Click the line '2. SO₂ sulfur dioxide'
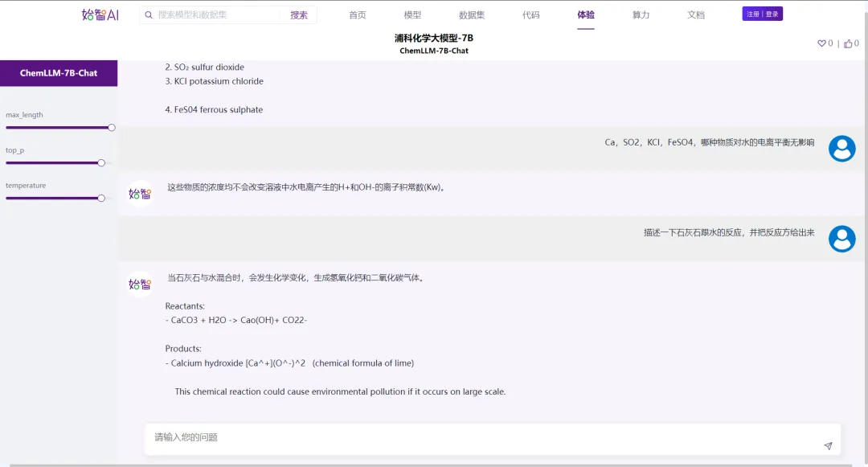This screenshot has width=868, height=467. point(205,67)
